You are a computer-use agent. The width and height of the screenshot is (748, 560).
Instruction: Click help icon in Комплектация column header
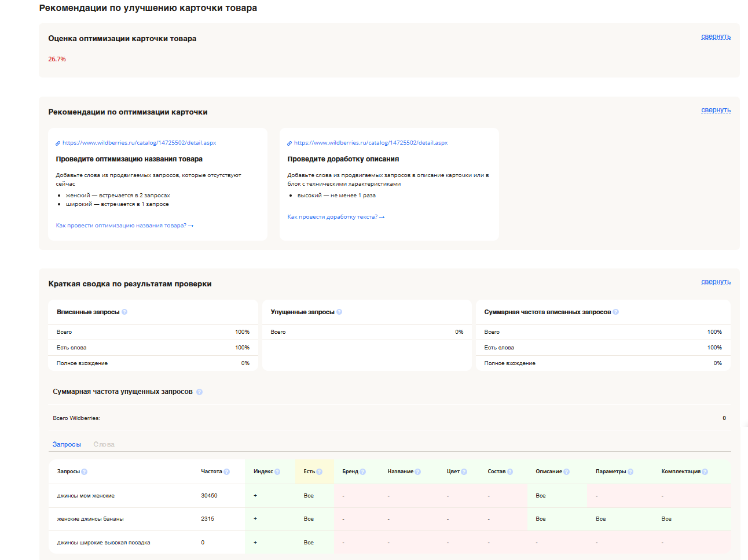(x=705, y=472)
